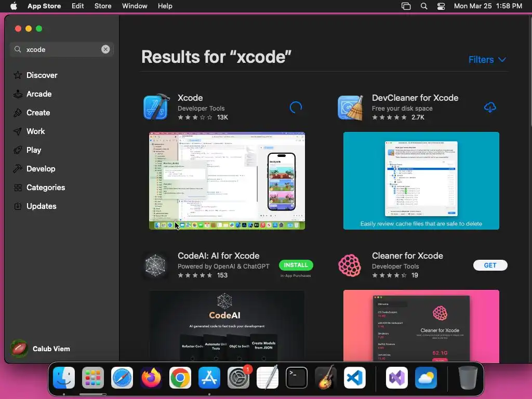The image size is (532, 399).
Task: Open the Play category
Action: tap(27, 150)
